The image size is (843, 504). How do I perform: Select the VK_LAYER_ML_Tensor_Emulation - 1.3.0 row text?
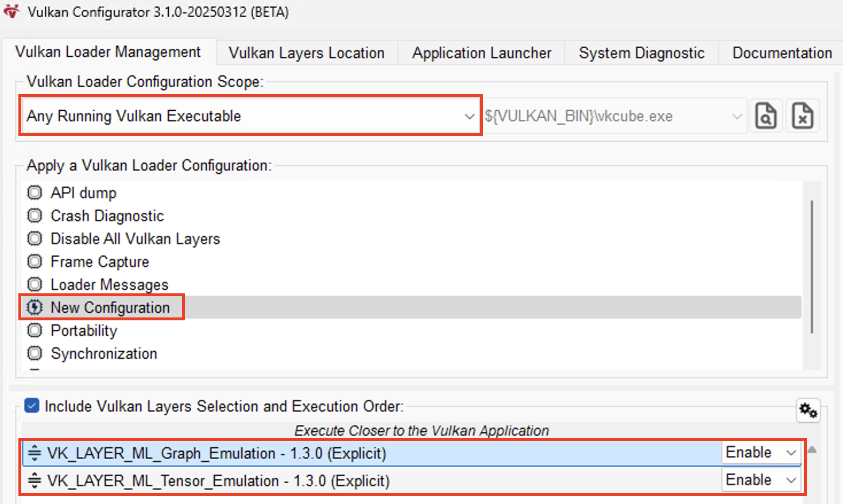tap(218, 481)
